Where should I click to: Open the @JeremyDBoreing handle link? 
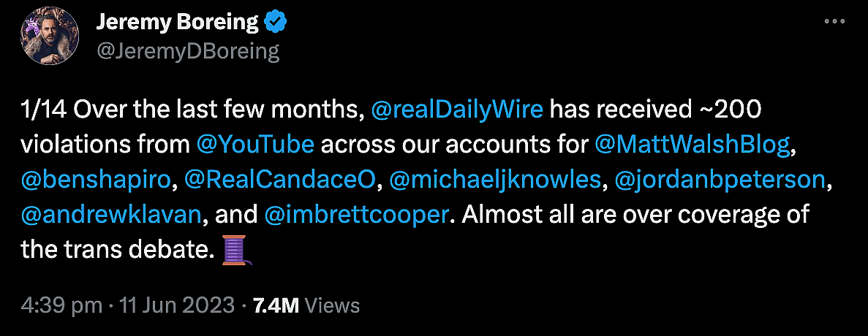(x=187, y=51)
